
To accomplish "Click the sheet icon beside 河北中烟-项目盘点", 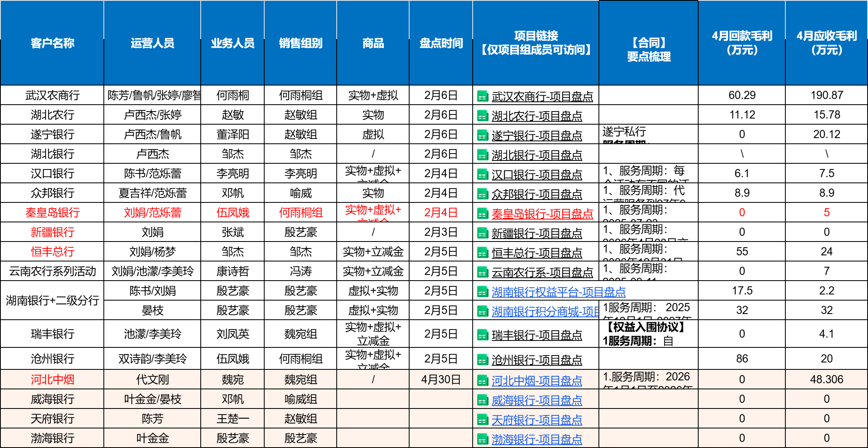I will click(x=482, y=381).
